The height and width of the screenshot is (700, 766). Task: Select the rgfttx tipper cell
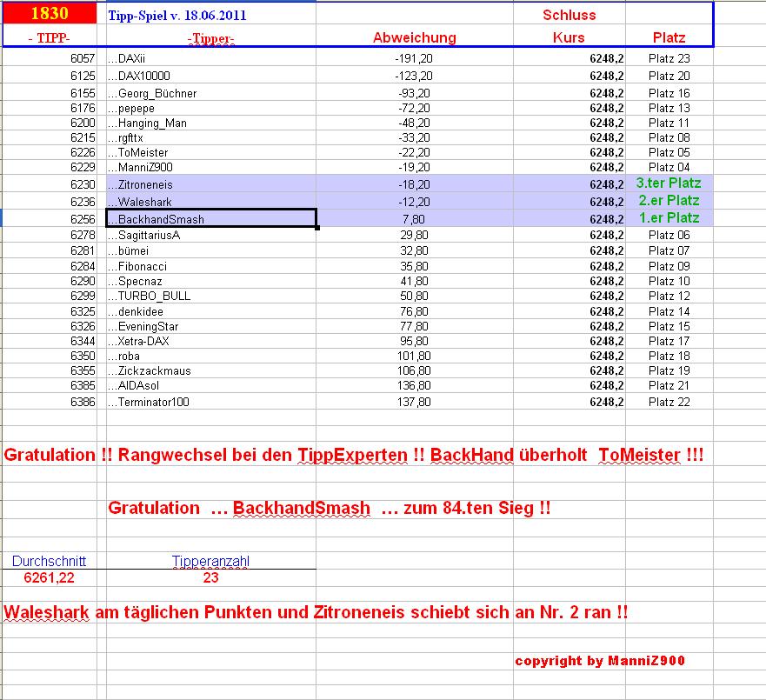tap(211, 137)
